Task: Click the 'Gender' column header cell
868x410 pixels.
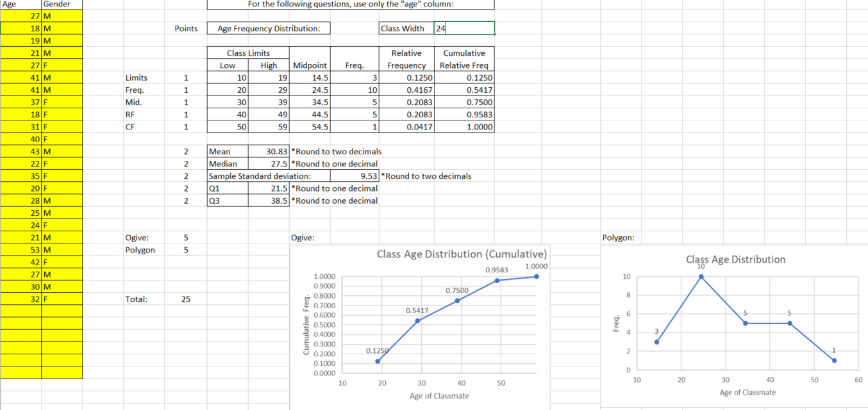Action: (62, 4)
